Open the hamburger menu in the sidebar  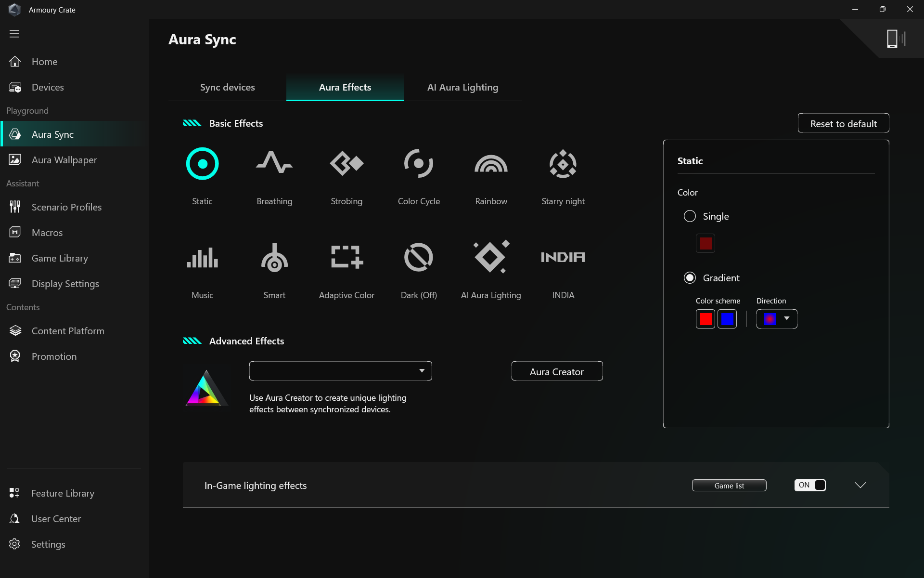[x=14, y=34]
